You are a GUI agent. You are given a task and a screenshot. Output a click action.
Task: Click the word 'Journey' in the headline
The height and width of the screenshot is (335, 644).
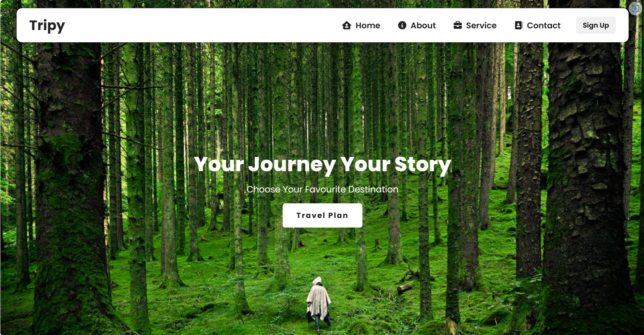click(292, 165)
